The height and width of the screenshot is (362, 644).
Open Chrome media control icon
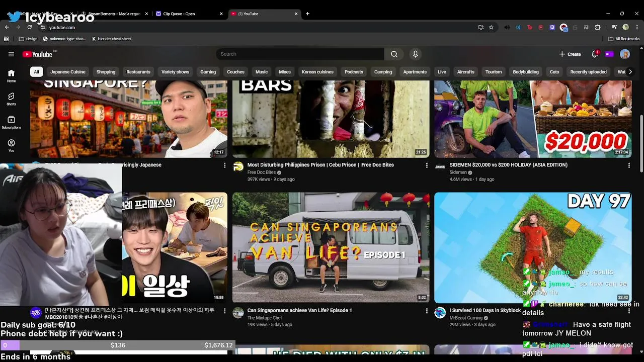point(614,27)
